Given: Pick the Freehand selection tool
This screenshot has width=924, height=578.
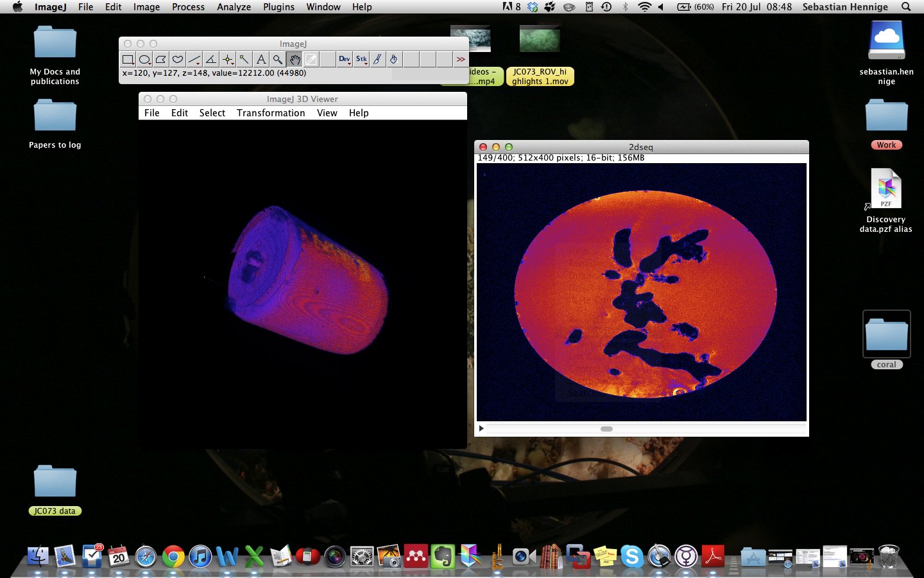Looking at the screenshot, I should tap(178, 60).
